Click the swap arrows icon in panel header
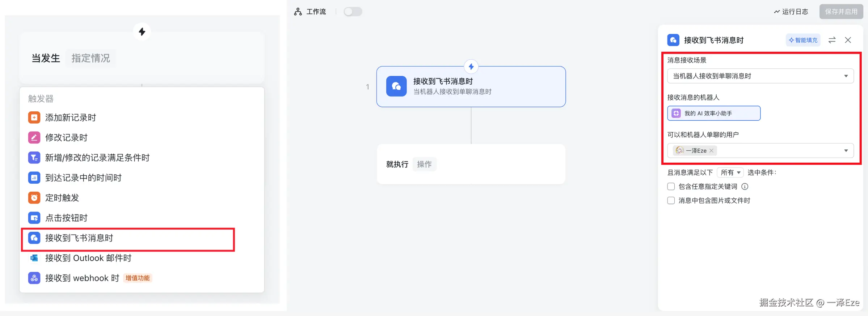The height and width of the screenshot is (316, 868). tap(832, 40)
